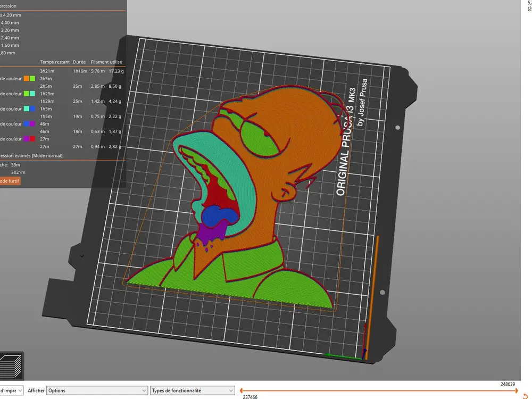The image size is (532, 399).
Task: Click purple swatch in fourth color change row
Action: (x=32, y=124)
